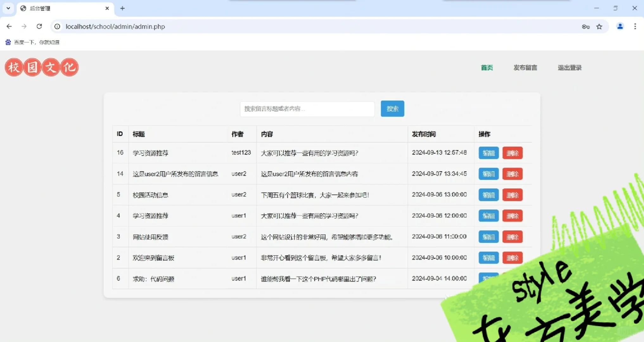The height and width of the screenshot is (342, 644).
Task: Open a new tab with the plus button
Action: coord(122,8)
